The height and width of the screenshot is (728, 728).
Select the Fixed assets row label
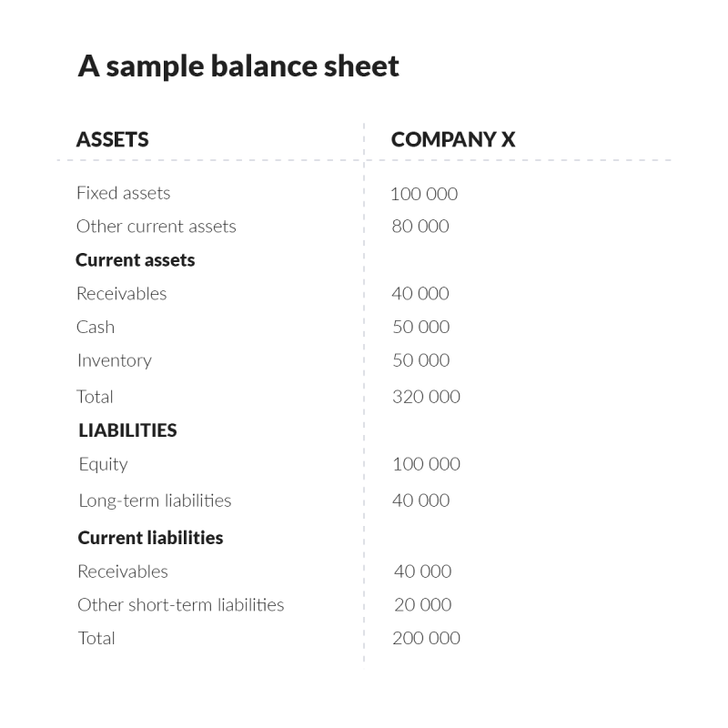pos(123,193)
